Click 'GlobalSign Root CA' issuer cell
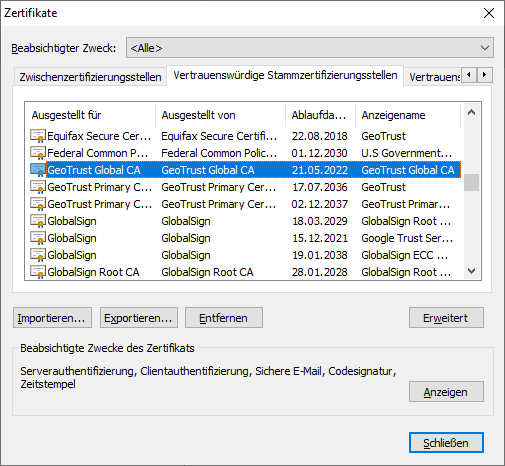Screen dimensions: 505x466 [x=207, y=272]
